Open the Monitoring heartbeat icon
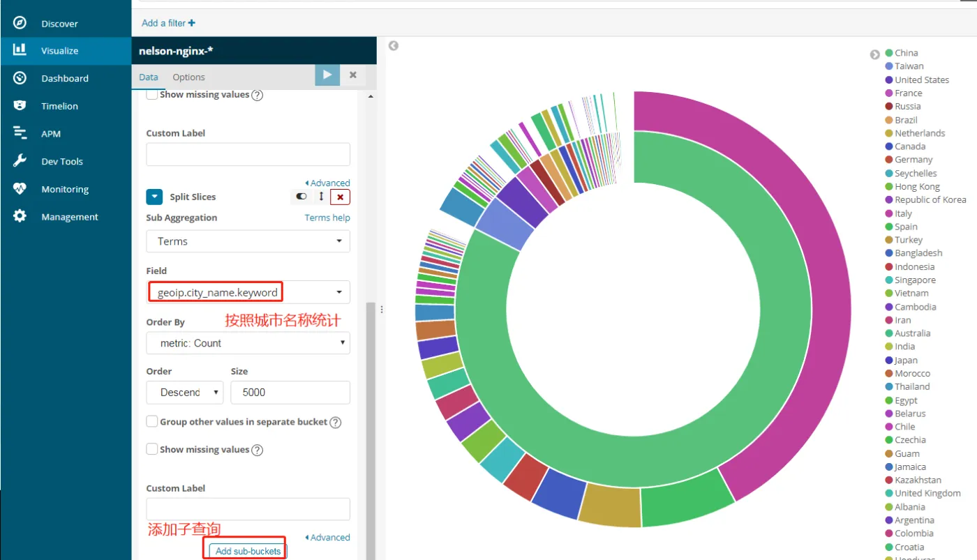The width and height of the screenshot is (977, 560). (x=20, y=188)
